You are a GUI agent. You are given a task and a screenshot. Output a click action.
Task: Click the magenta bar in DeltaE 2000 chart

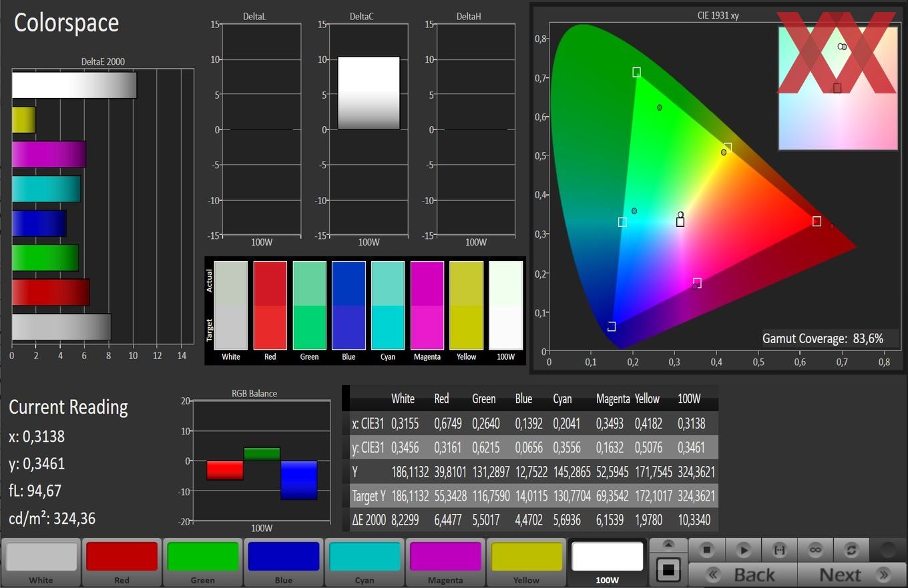(49, 154)
